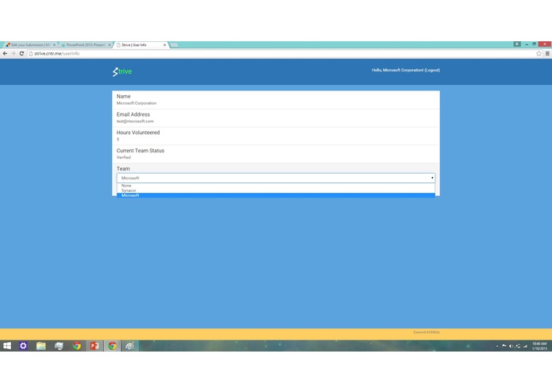Click the Microsoft Corporation name value
The width and height of the screenshot is (552, 392).
[137, 103]
